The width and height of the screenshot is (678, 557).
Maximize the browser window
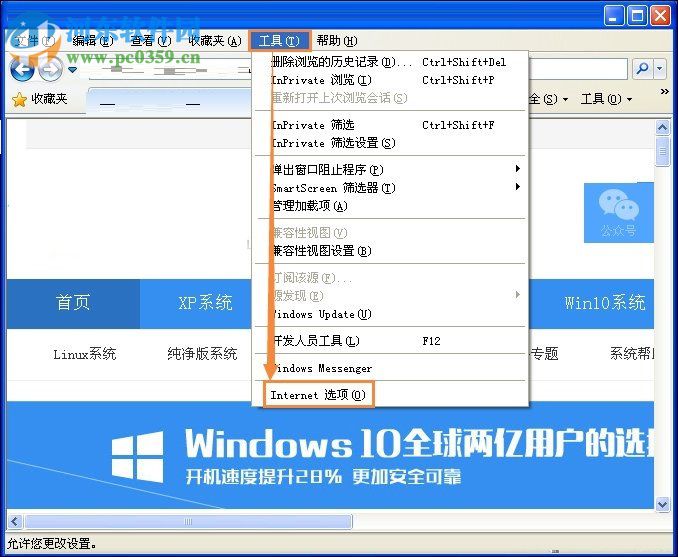[637, 16]
